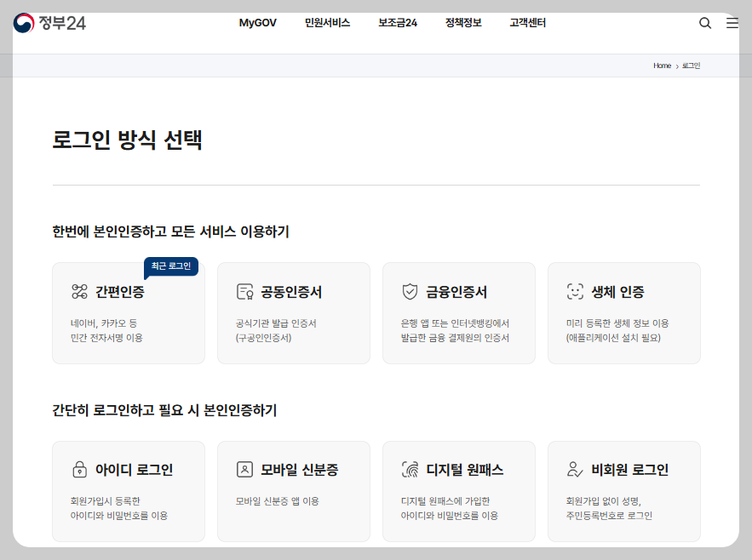Click text 네이버, 카카오 등
Viewport: 752px width, 560px height.
click(104, 323)
